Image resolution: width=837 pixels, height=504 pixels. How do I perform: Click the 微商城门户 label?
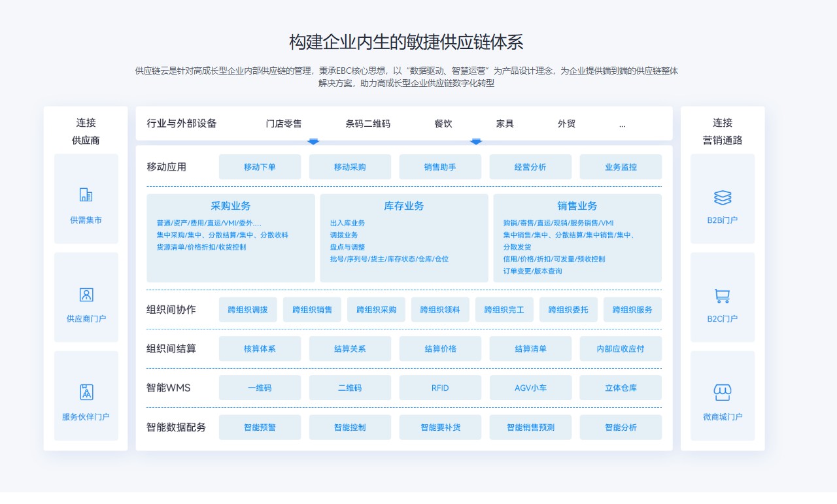point(723,417)
